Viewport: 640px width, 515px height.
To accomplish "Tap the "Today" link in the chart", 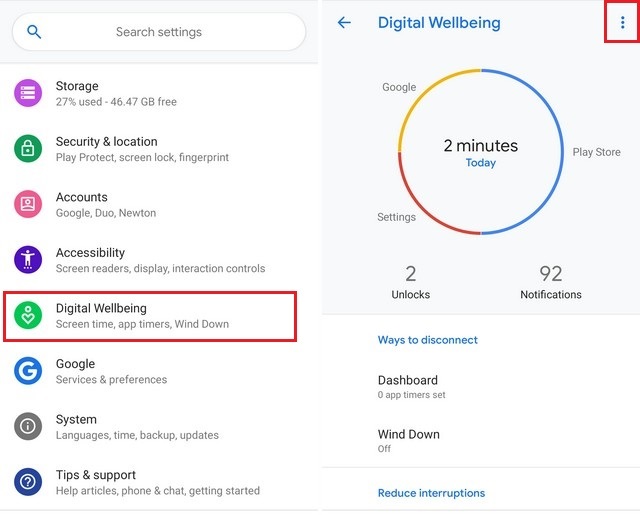I will click(481, 163).
